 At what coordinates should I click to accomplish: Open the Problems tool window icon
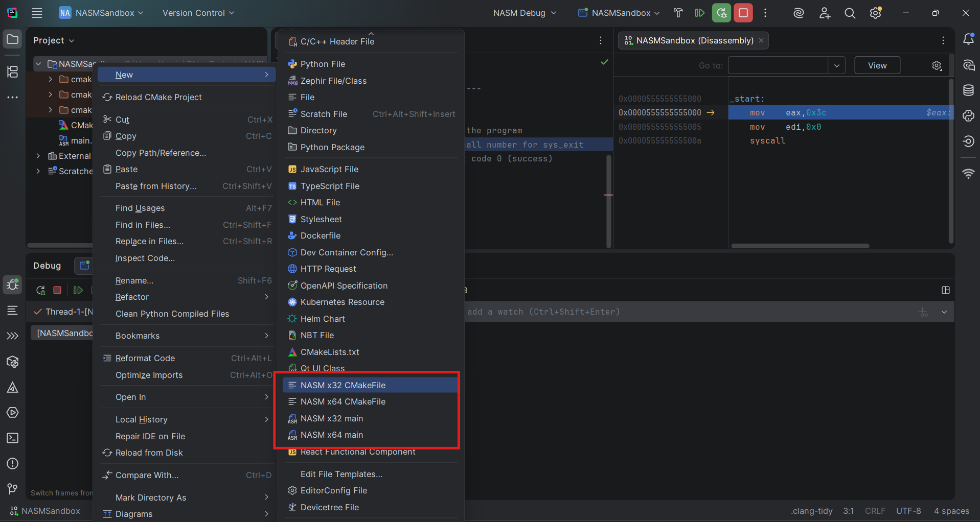tap(12, 463)
